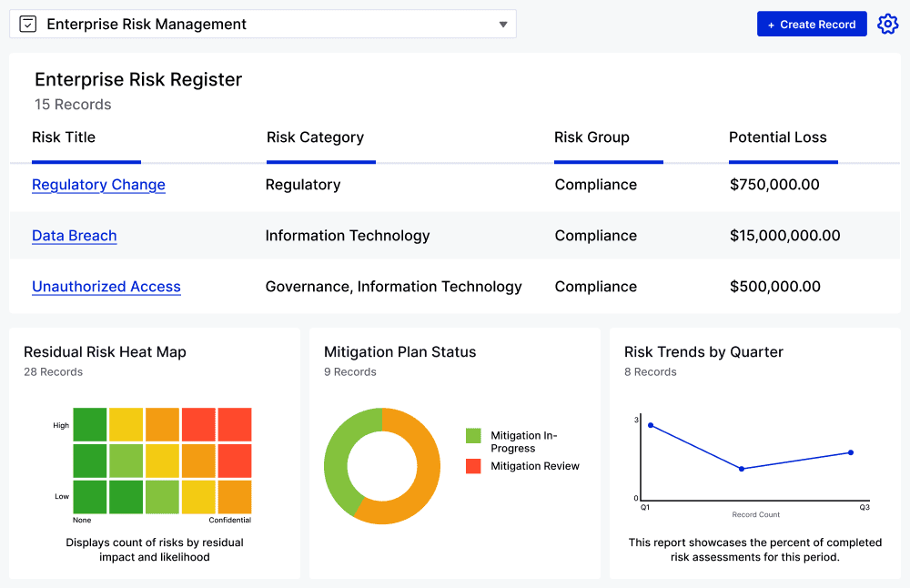Click the Confidential label under the heat map
The height and width of the screenshot is (588, 910).
[x=230, y=520]
